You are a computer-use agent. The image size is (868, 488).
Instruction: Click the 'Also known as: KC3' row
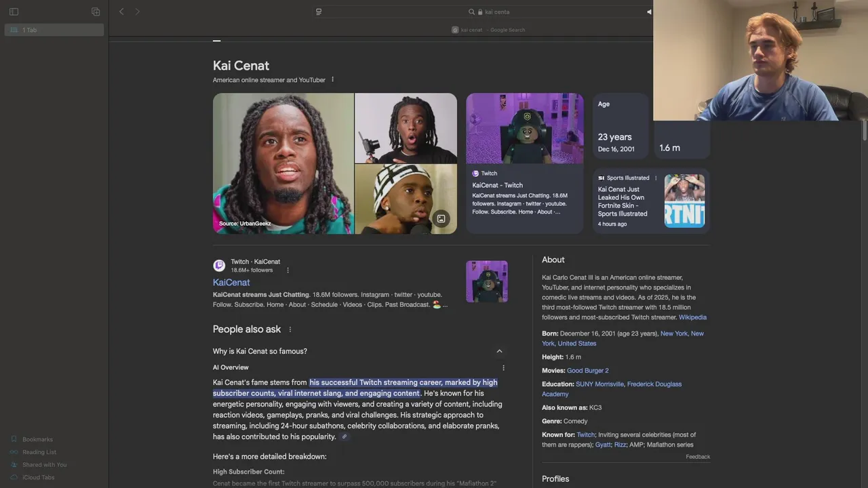(x=572, y=408)
